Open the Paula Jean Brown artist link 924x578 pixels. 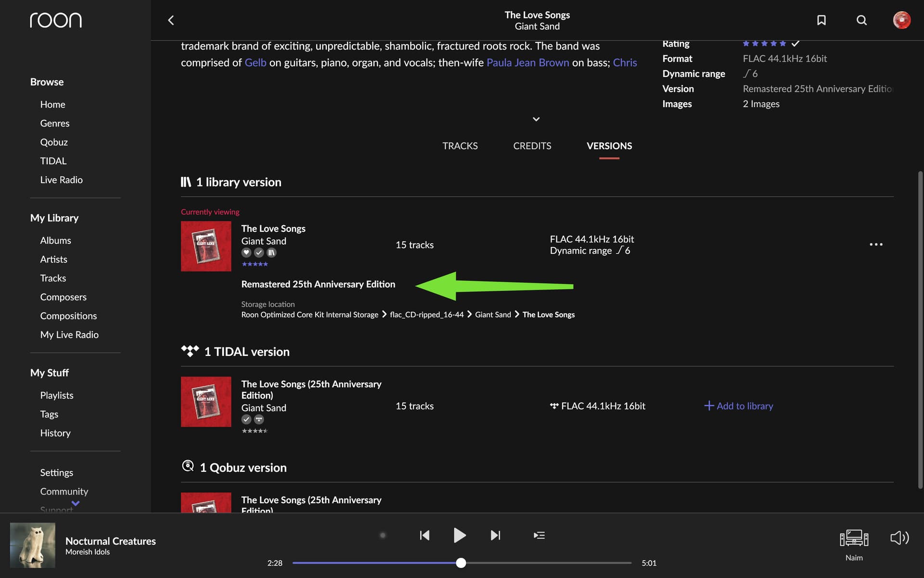(527, 63)
